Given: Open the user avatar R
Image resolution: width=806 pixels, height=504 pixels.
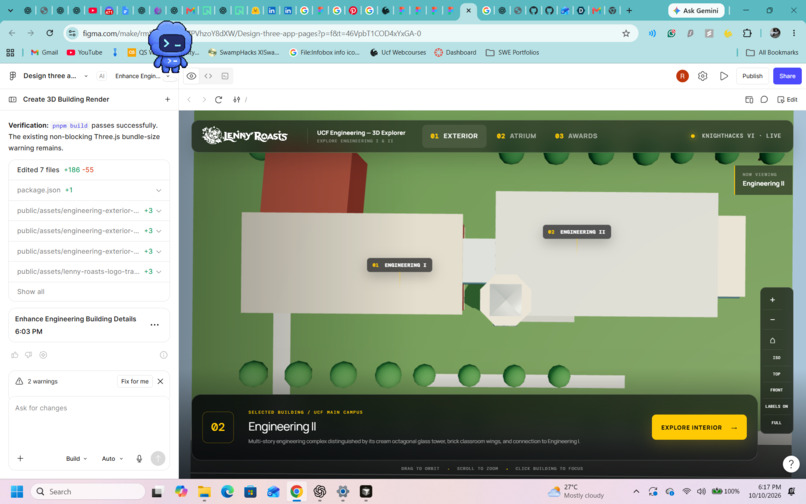Looking at the screenshot, I should point(682,76).
